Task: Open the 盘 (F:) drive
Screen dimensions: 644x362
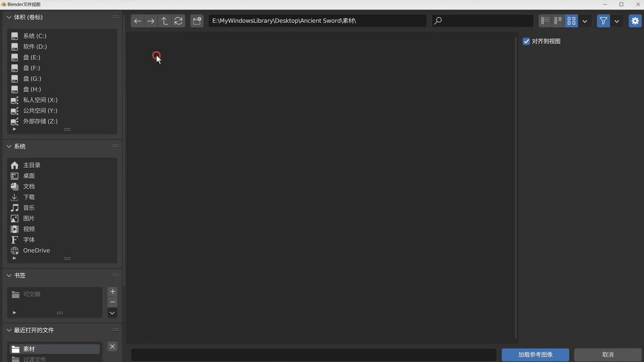Action: coord(62,68)
